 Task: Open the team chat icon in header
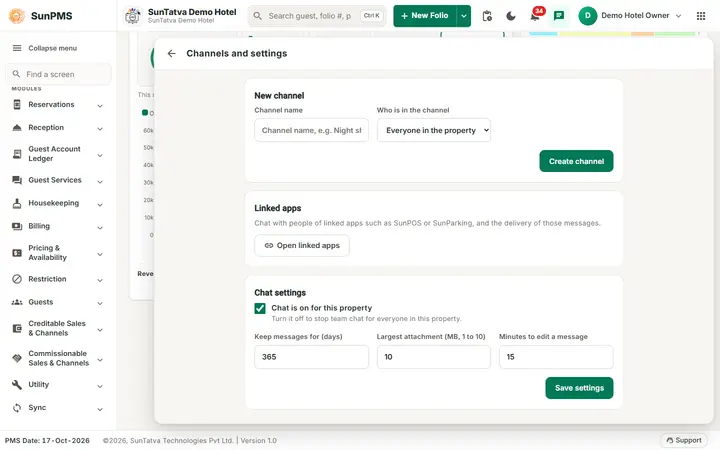point(559,16)
